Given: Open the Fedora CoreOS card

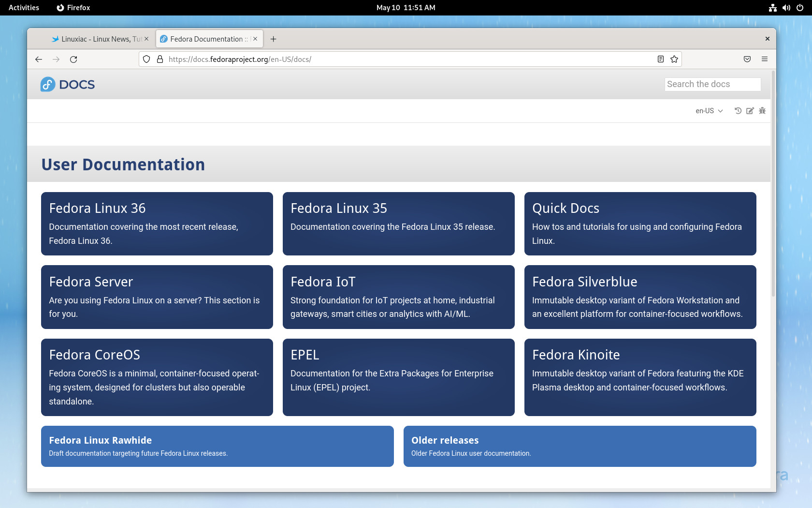Looking at the screenshot, I should [x=157, y=377].
